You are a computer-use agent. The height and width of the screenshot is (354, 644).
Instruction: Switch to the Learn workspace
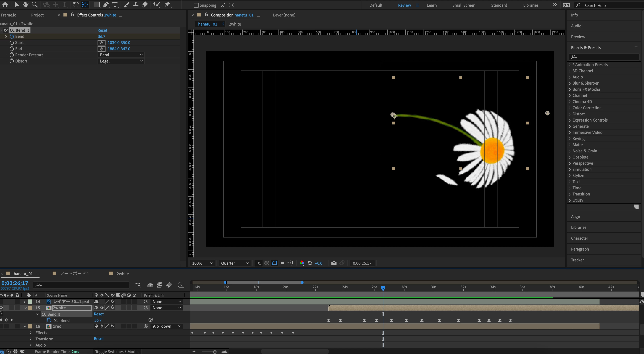[432, 5]
